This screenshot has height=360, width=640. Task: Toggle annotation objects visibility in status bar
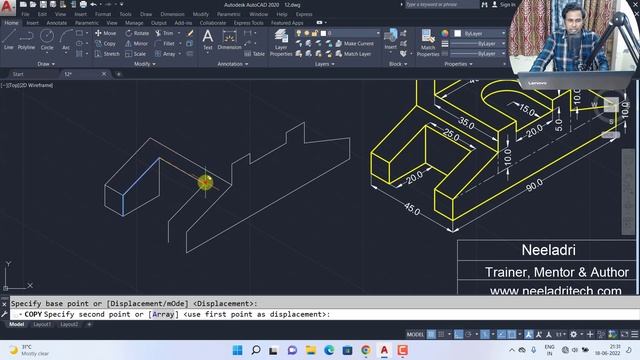[x=529, y=334]
